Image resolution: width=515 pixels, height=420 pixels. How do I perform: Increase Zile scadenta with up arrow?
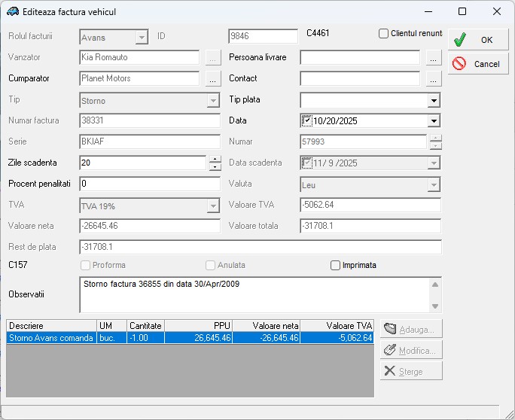pyautogui.click(x=215, y=159)
